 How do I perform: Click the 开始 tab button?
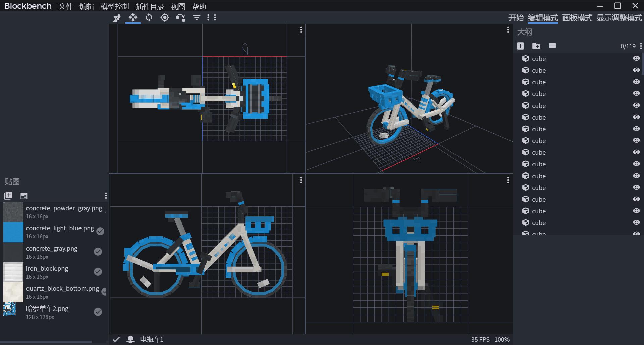[516, 18]
